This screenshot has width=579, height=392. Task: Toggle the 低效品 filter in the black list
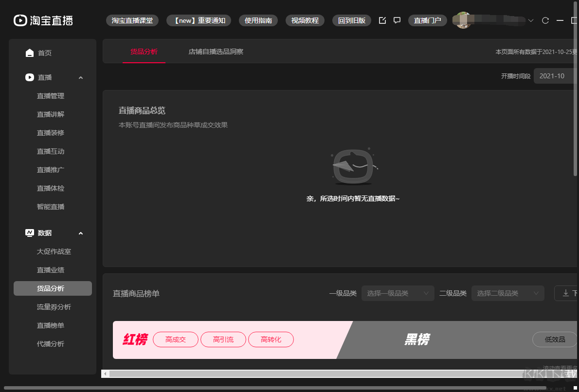click(x=554, y=339)
